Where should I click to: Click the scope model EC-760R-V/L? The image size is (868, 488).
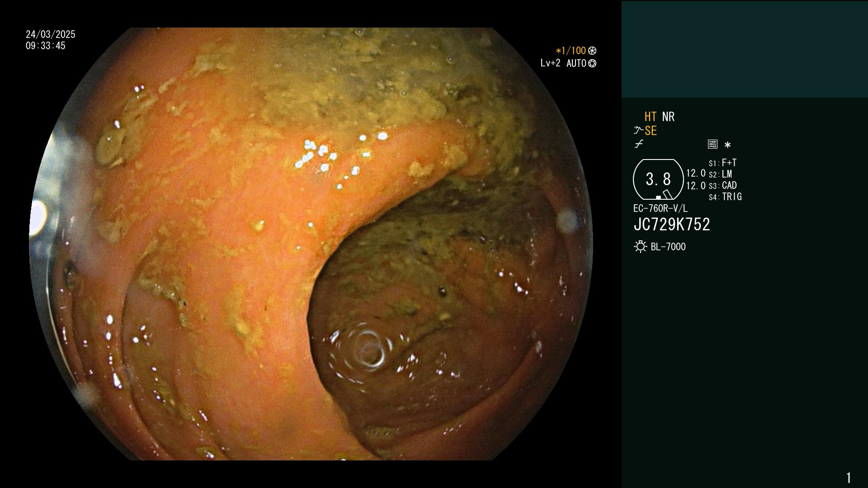coord(660,208)
